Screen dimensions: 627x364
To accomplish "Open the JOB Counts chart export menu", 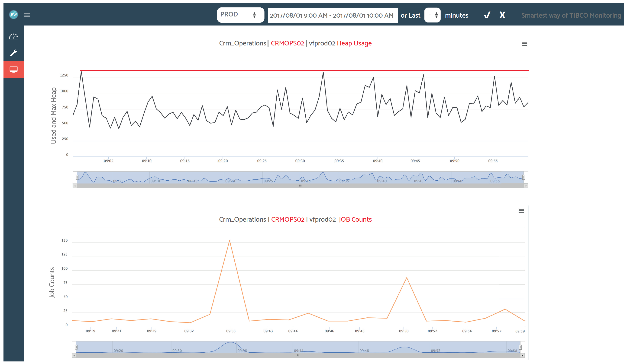I will click(x=521, y=210).
